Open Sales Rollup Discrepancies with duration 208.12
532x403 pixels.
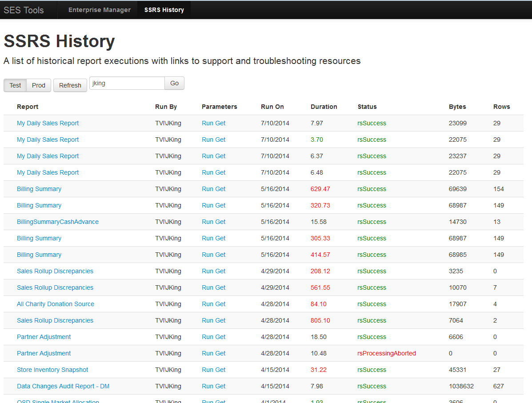pyautogui.click(x=55, y=271)
